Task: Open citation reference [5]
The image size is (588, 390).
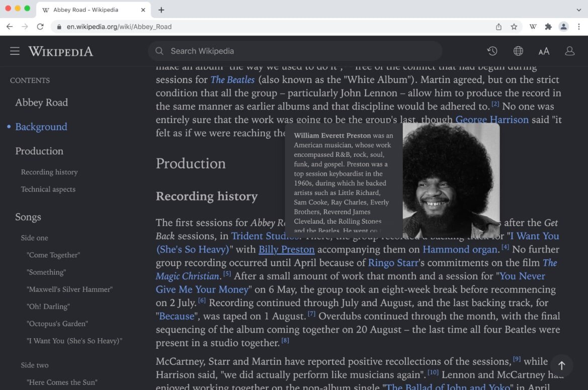Action: [227, 273]
